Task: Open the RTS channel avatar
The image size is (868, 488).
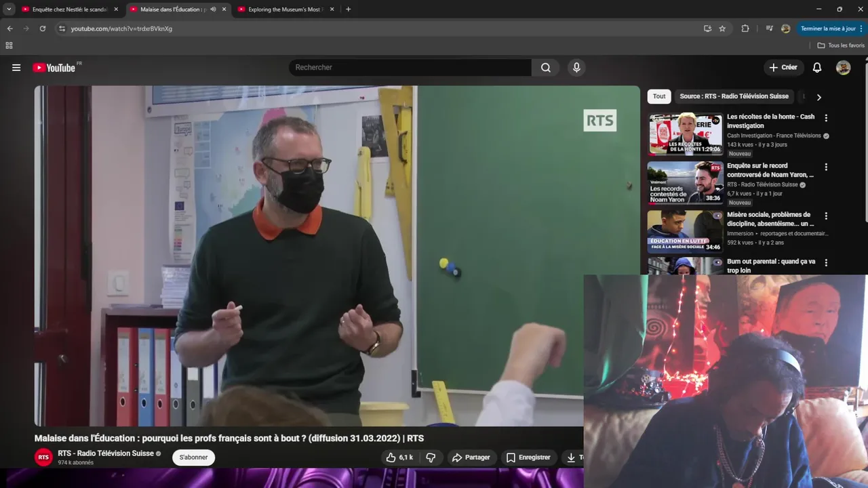Action: pyautogui.click(x=43, y=457)
